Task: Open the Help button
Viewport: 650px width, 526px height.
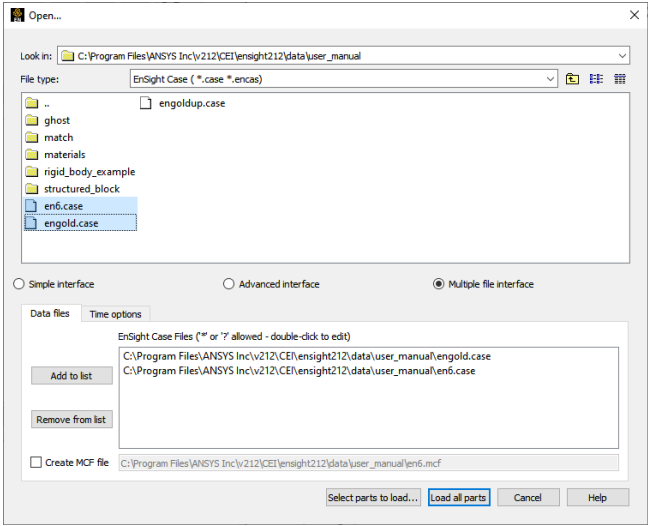Action: click(x=598, y=497)
